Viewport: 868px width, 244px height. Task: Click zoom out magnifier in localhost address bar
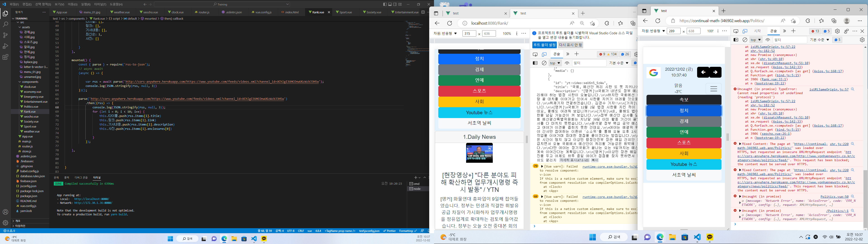tap(582, 23)
